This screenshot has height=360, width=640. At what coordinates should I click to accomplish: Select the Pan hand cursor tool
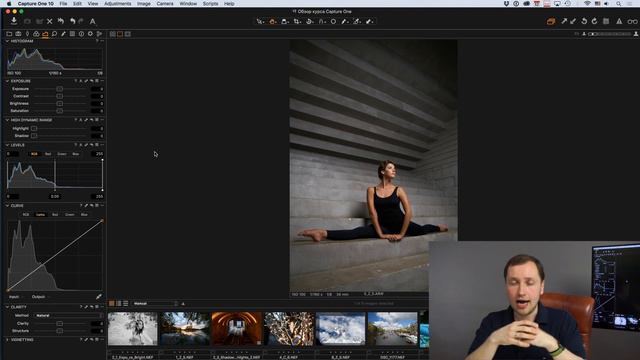pos(273,21)
